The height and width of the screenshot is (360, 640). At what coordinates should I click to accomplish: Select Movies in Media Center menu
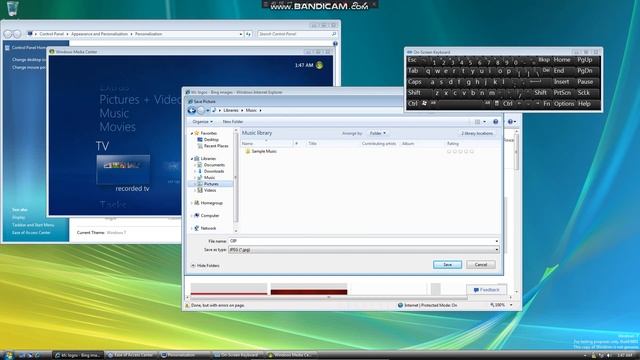[118, 127]
